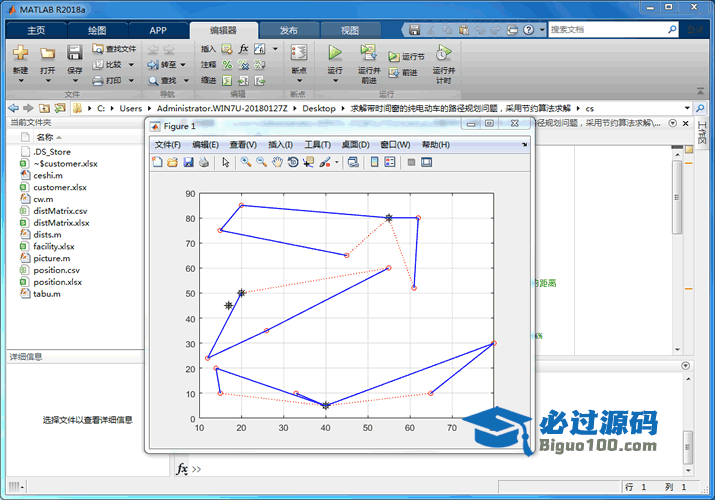Click the percent comment icon
The width and height of the screenshot is (715, 500).
coord(227,65)
